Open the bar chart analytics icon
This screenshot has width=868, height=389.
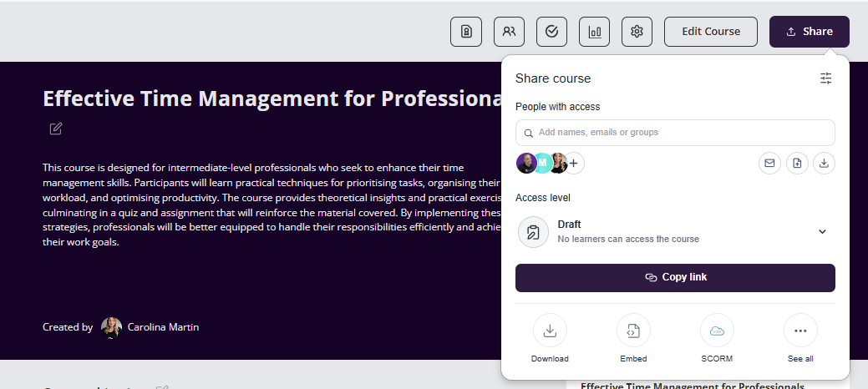(595, 32)
